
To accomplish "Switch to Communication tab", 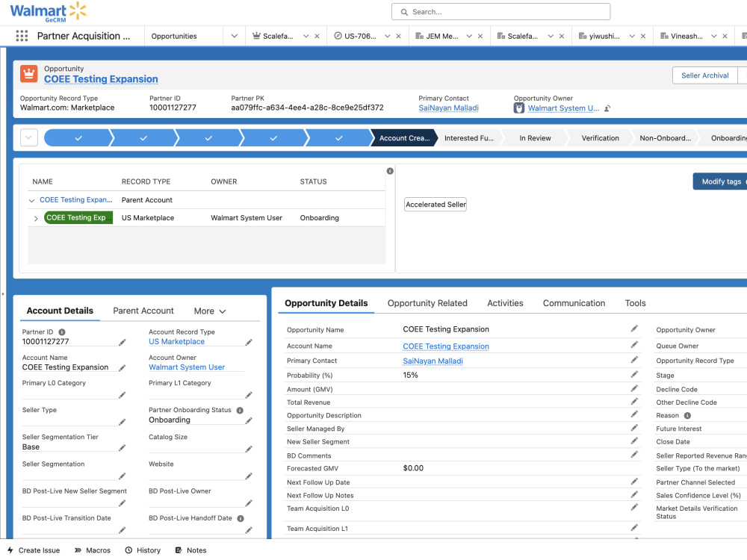I will [574, 303].
